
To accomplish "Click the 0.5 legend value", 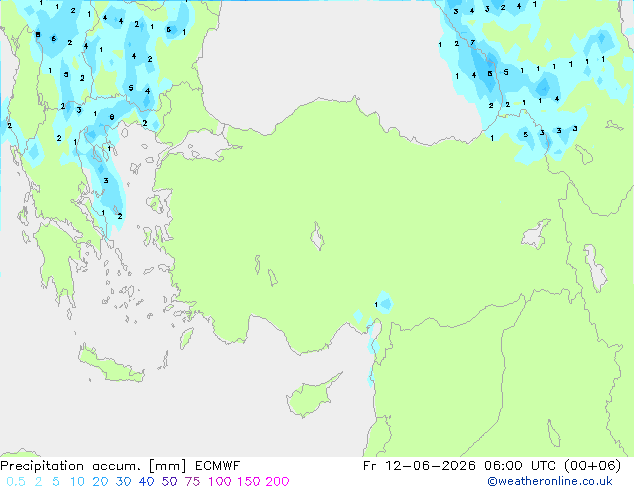I will tap(16, 482).
